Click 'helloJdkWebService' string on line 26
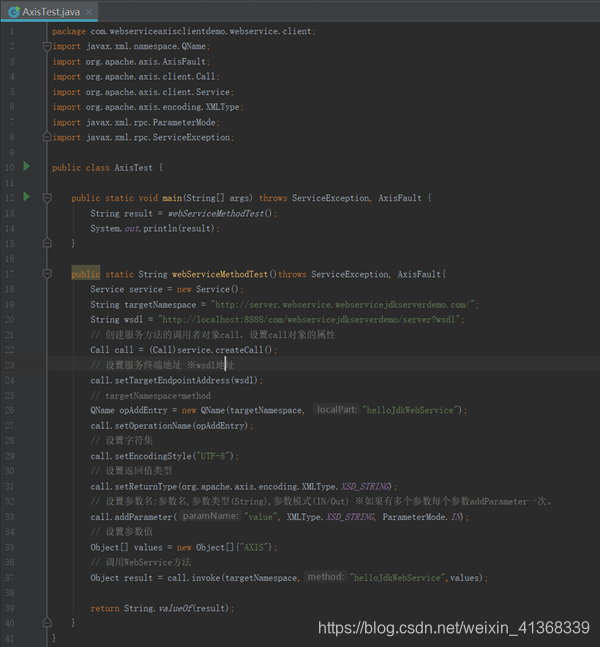This screenshot has width=600, height=647. (x=410, y=410)
